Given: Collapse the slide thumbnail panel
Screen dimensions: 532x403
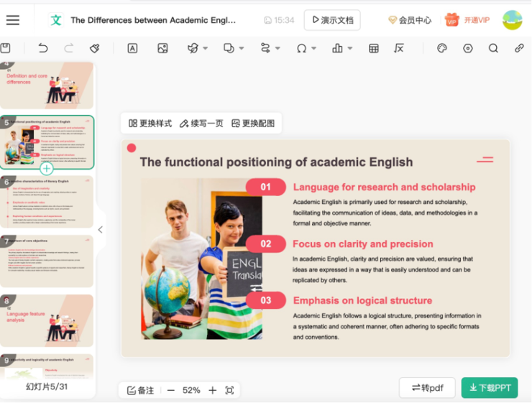Looking at the screenshot, I should [100, 230].
